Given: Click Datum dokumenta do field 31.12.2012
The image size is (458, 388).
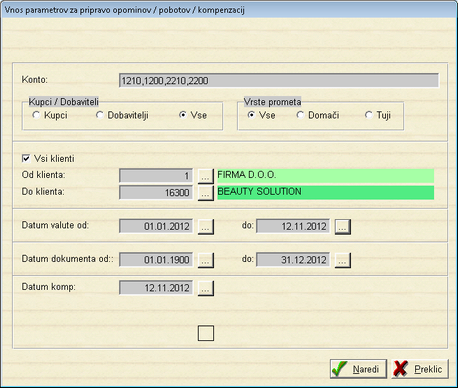Looking at the screenshot, I should tap(293, 260).
